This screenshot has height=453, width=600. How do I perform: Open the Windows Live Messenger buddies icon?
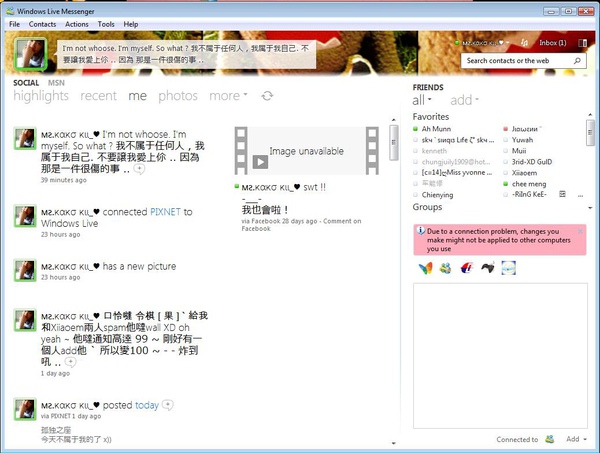445,268
